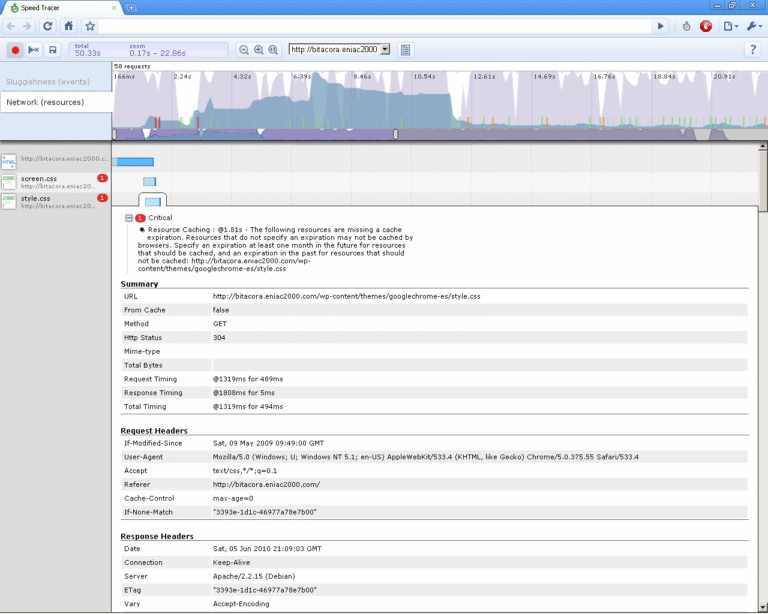Open the report icon beside URL dropdown
Screen dimensions: 768x614
point(406,49)
